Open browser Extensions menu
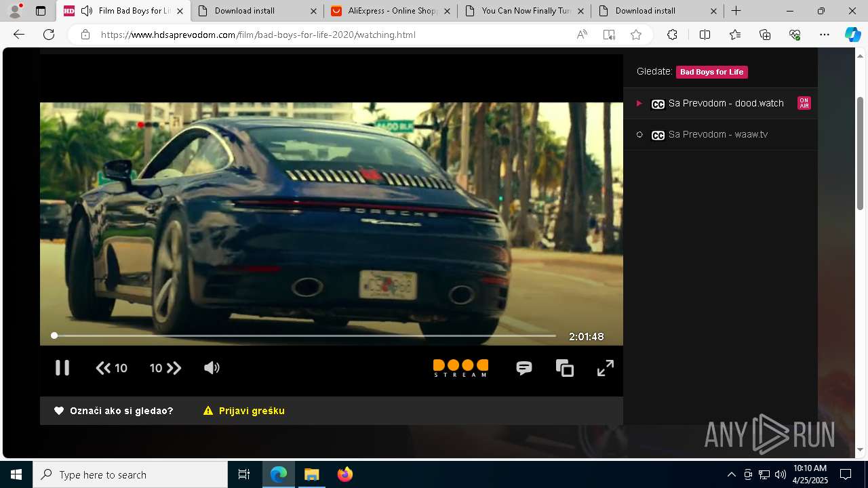Image resolution: width=868 pixels, height=488 pixels. (672, 35)
